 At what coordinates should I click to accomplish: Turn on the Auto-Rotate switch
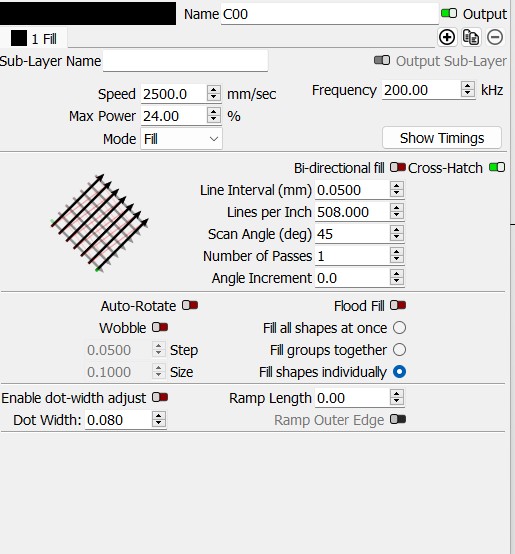tap(190, 305)
